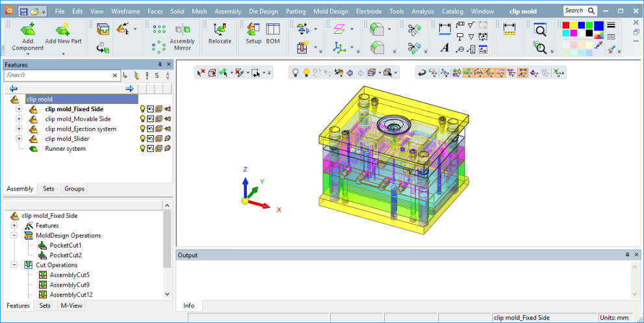Image resolution: width=644 pixels, height=323 pixels.
Task: Expand clip mold_Movable Side tree node
Action: click(19, 119)
